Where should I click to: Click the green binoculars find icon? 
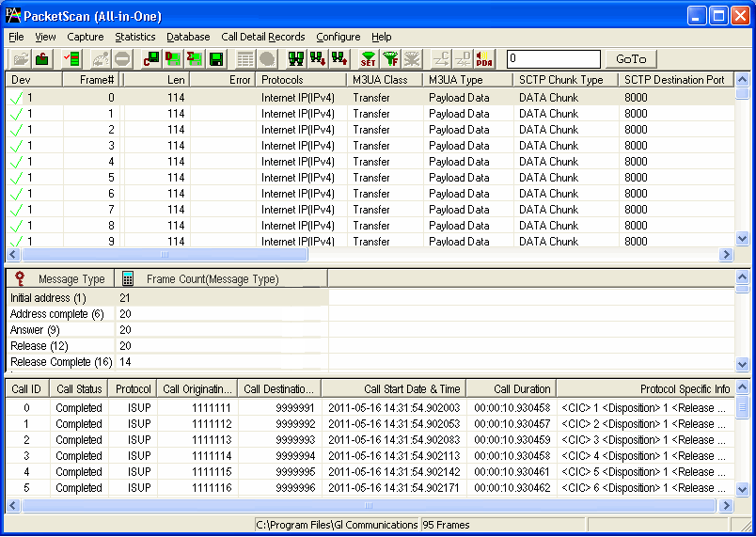click(296, 59)
